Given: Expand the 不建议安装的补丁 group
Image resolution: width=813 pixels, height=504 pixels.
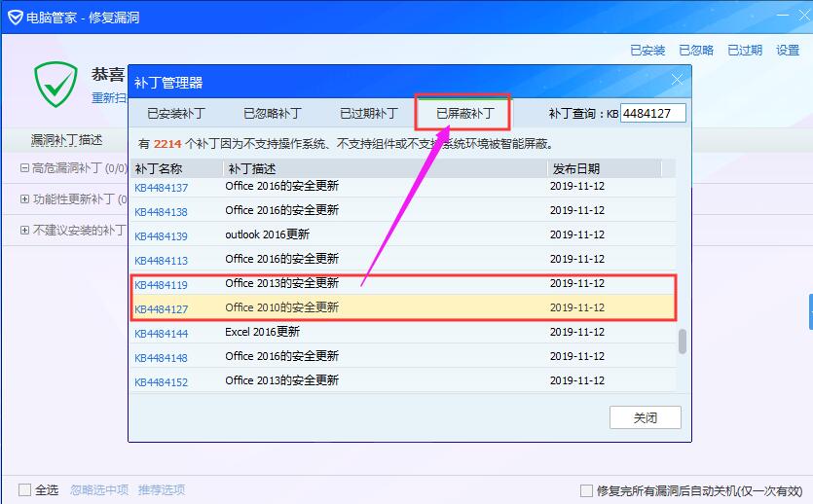Looking at the screenshot, I should click(24, 230).
